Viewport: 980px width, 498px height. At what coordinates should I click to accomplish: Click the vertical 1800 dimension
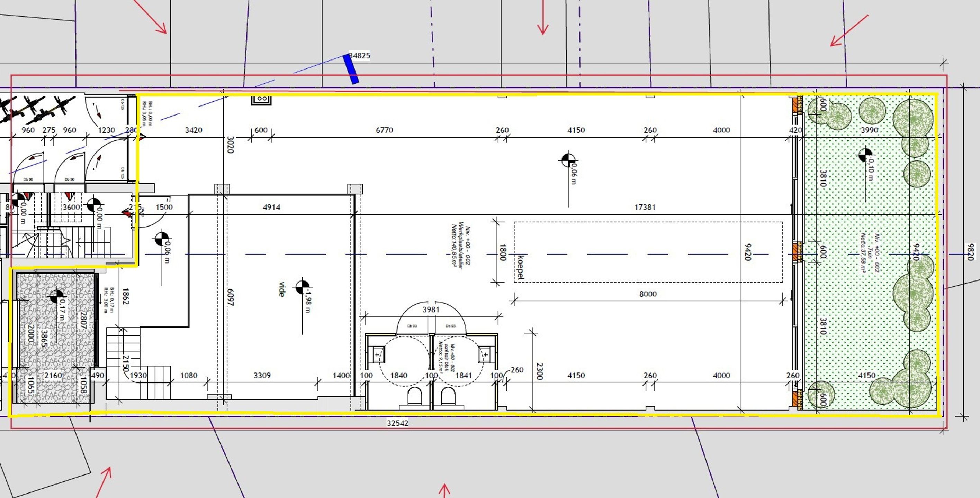503,252
